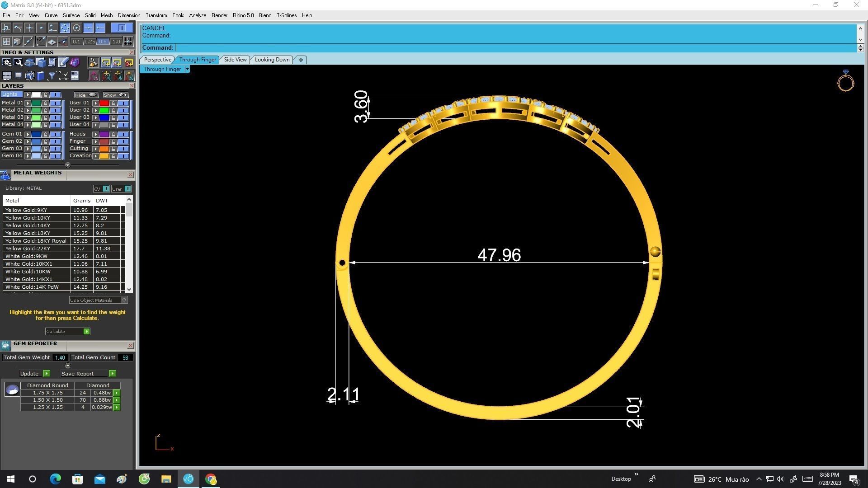Toggle the User library switch

coord(127,189)
